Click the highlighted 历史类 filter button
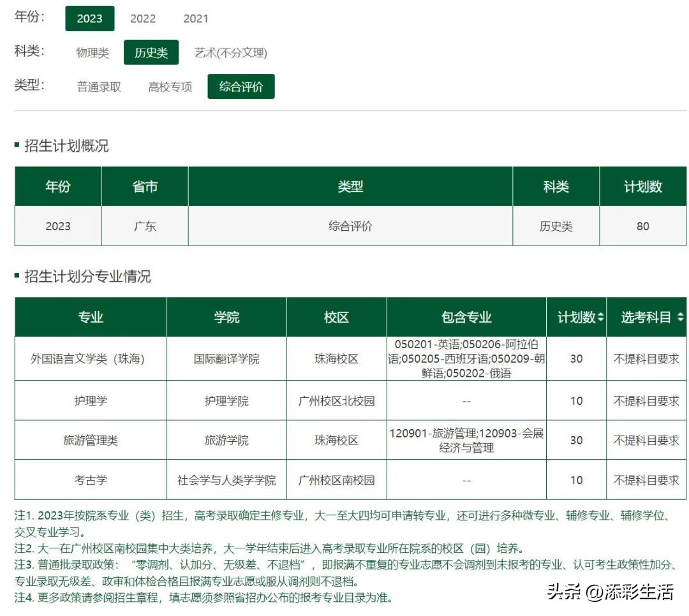 click(x=151, y=53)
